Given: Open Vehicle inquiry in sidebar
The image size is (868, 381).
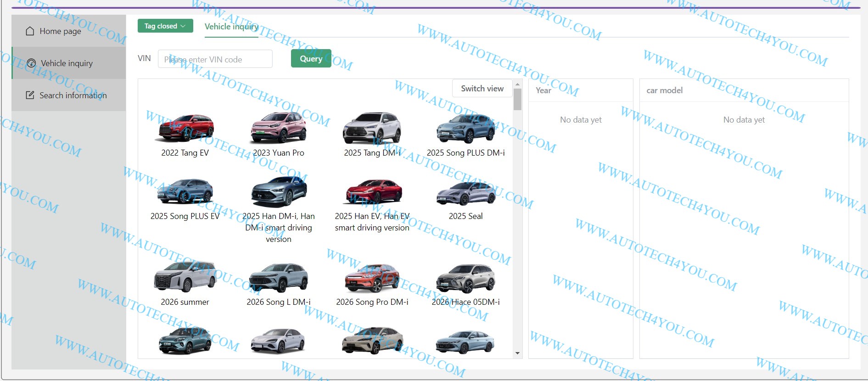Looking at the screenshot, I should (69, 63).
